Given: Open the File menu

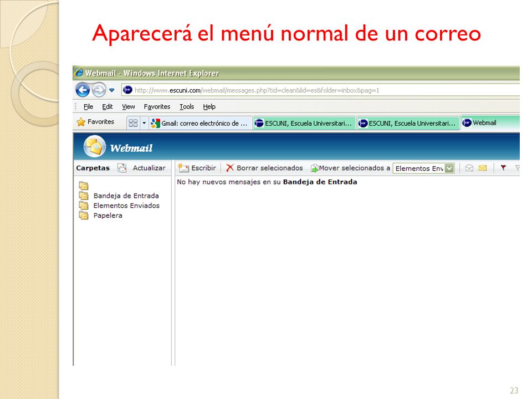Looking at the screenshot, I should (88, 106).
